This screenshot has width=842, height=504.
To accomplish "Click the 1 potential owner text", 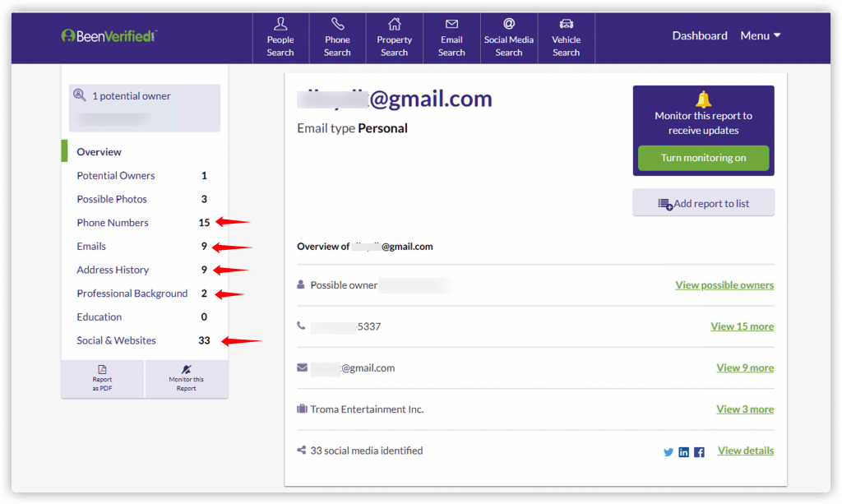I will tap(132, 96).
